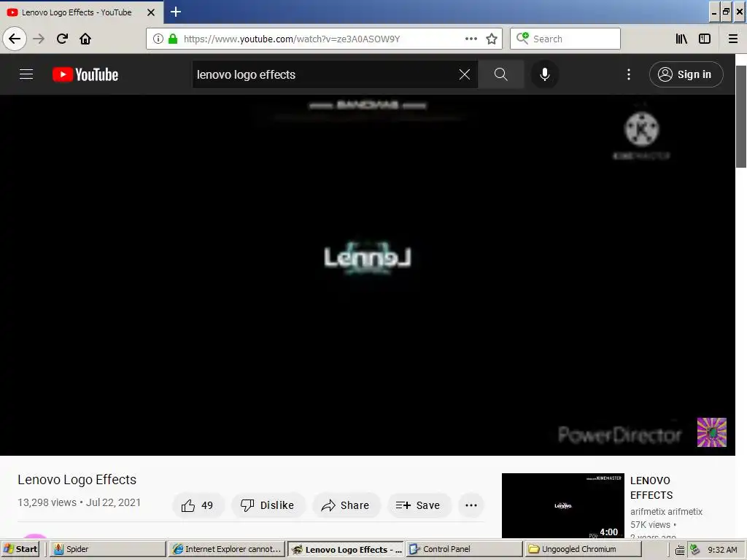Share the Lenovo Logo Effects video
747x560 pixels.
click(346, 505)
